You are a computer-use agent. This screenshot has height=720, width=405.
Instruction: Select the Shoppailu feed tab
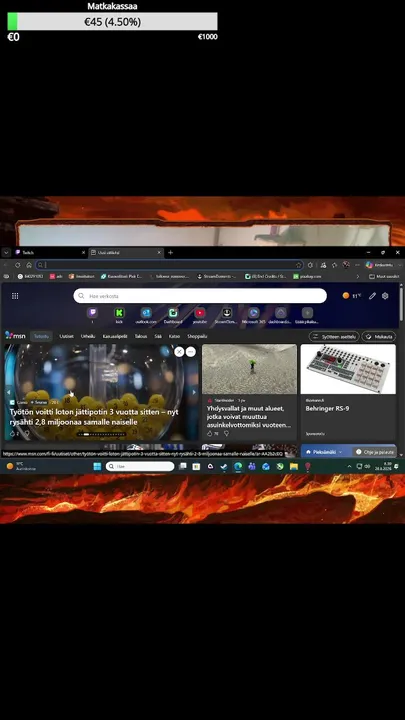point(197,337)
